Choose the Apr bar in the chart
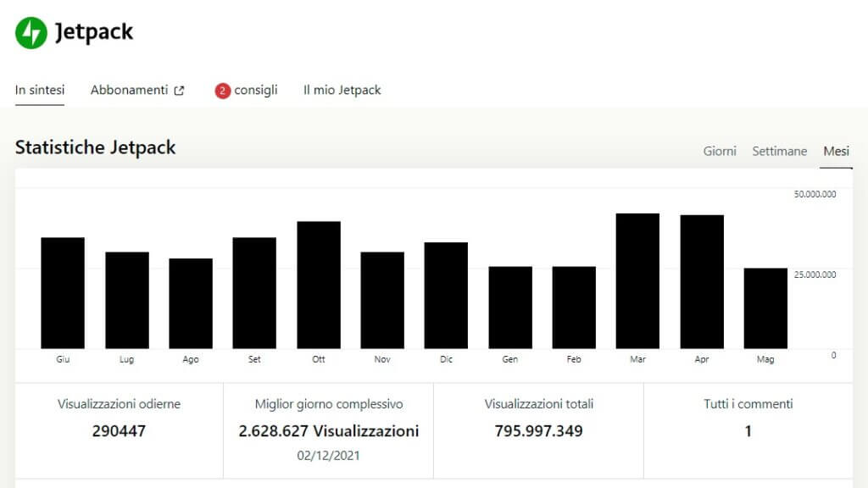The image size is (868, 488). (x=701, y=282)
